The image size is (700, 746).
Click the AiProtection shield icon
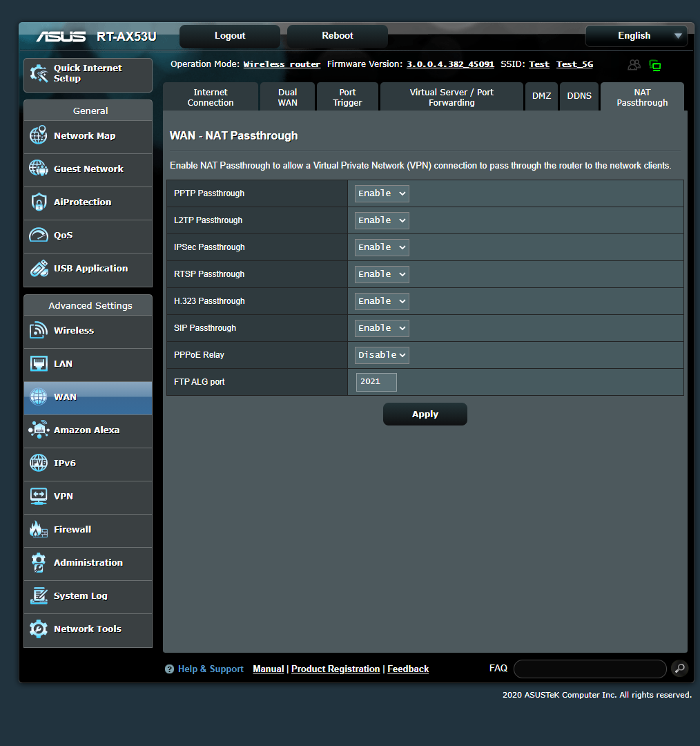(x=39, y=202)
